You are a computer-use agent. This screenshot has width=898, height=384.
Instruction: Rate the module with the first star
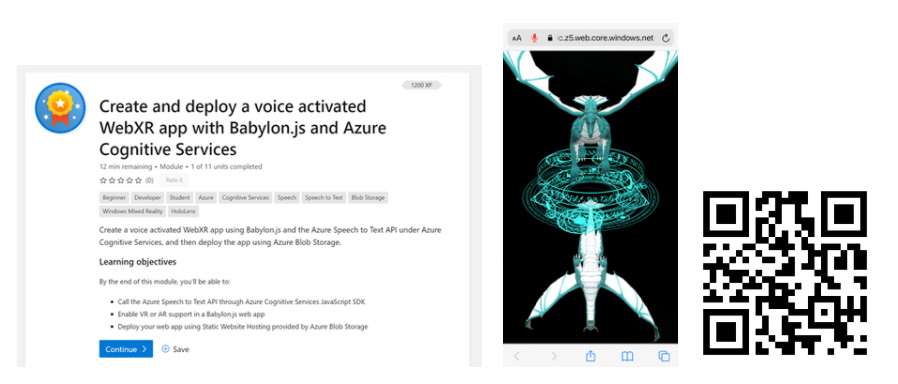(103, 180)
